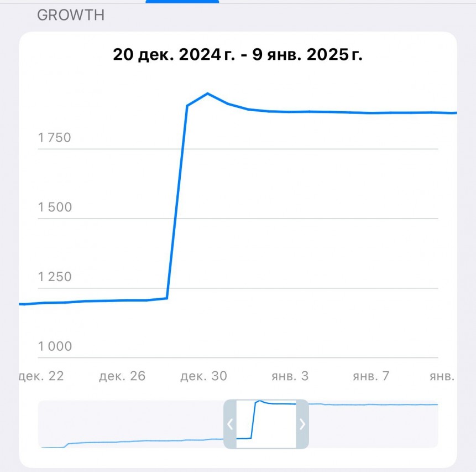Image resolution: width=476 pixels, height=472 pixels.
Task: Select the blue active tab indicator at top
Action: click(x=182, y=2)
